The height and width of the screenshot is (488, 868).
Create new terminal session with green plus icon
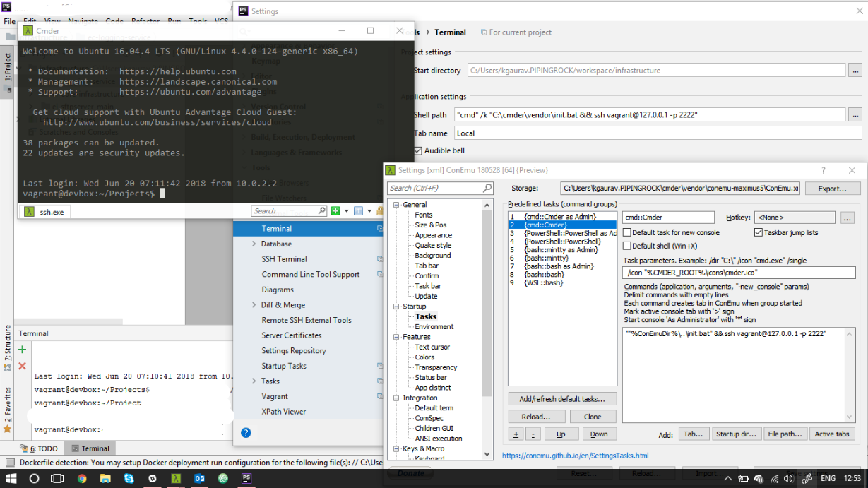coord(21,349)
